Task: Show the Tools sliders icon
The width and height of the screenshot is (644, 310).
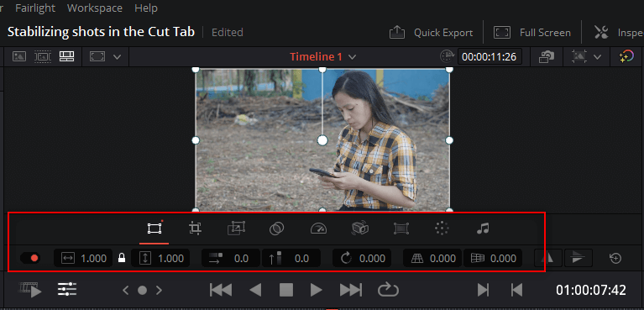Action: [x=67, y=291]
